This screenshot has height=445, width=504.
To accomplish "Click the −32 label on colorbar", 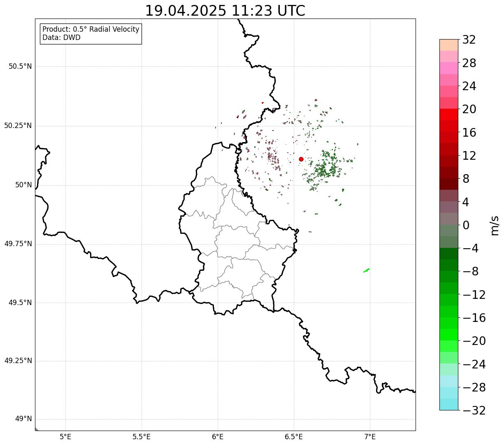I will [474, 410].
